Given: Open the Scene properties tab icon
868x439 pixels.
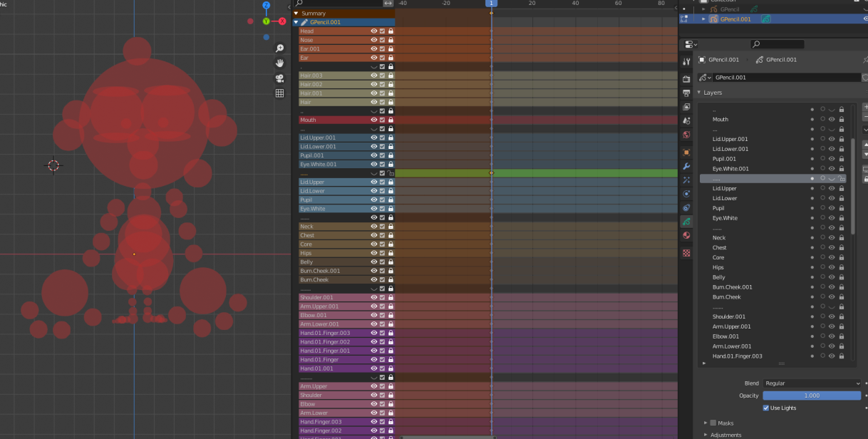Looking at the screenshot, I should (x=686, y=120).
